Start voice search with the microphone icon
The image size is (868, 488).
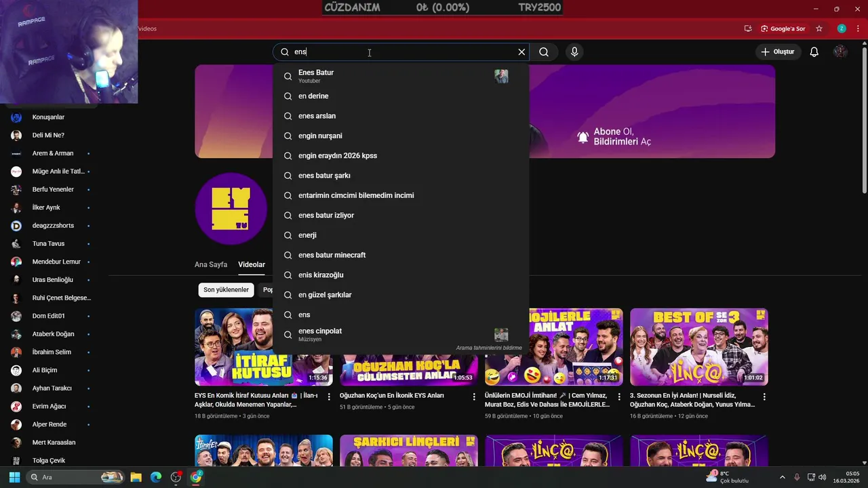pos(574,52)
